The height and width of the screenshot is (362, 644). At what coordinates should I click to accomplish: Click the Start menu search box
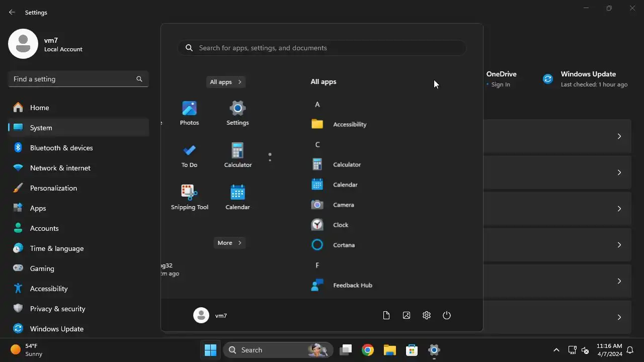[322, 48]
